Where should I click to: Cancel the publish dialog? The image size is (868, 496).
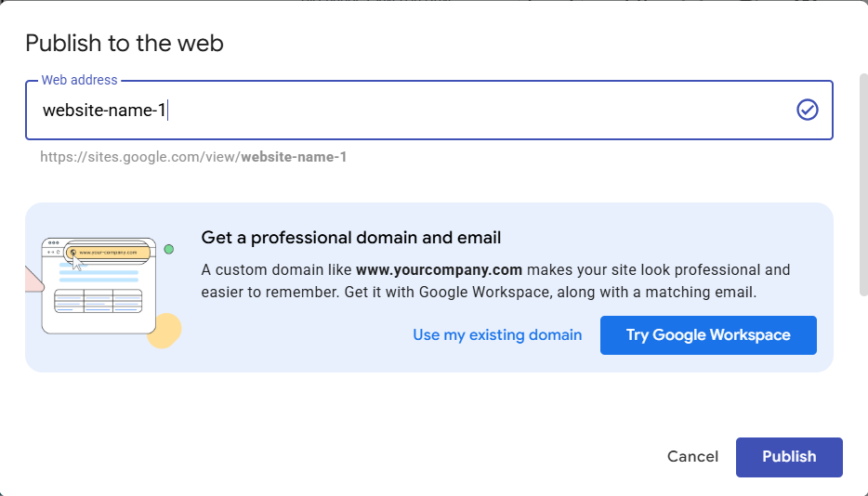[x=692, y=457]
